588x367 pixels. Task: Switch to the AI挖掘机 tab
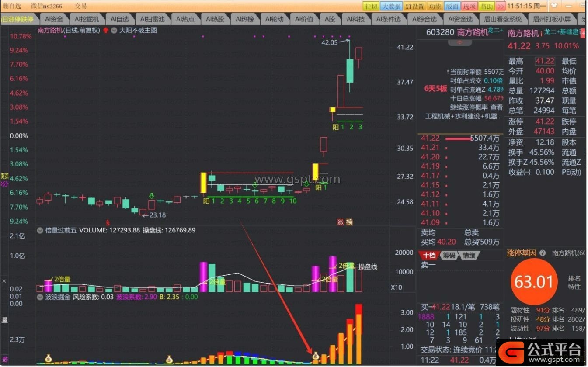(x=87, y=19)
